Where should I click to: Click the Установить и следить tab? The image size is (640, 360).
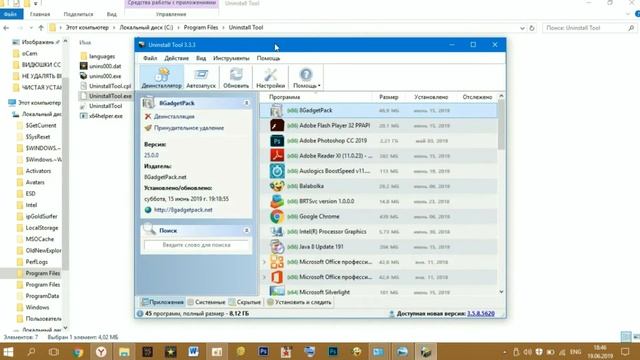tap(299, 302)
